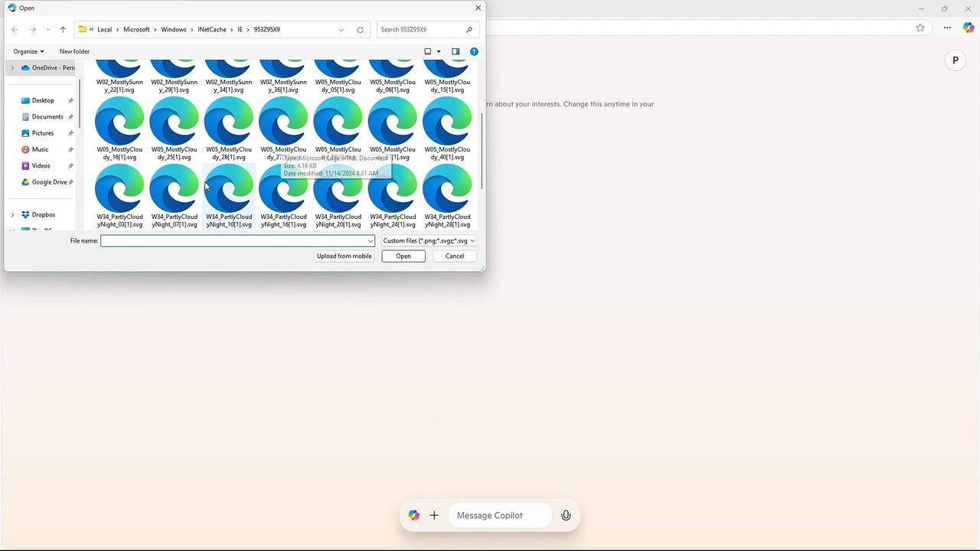Go forward in folder history

click(x=32, y=30)
